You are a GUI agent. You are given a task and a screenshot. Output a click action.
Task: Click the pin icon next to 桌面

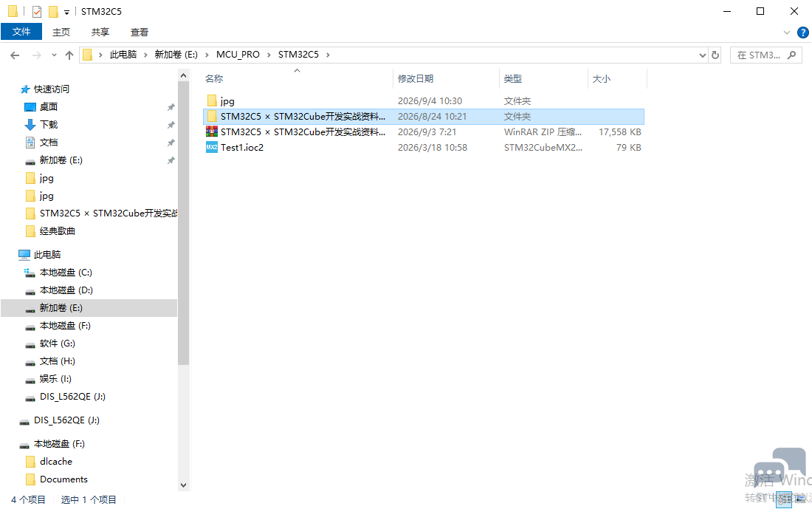pyautogui.click(x=171, y=107)
